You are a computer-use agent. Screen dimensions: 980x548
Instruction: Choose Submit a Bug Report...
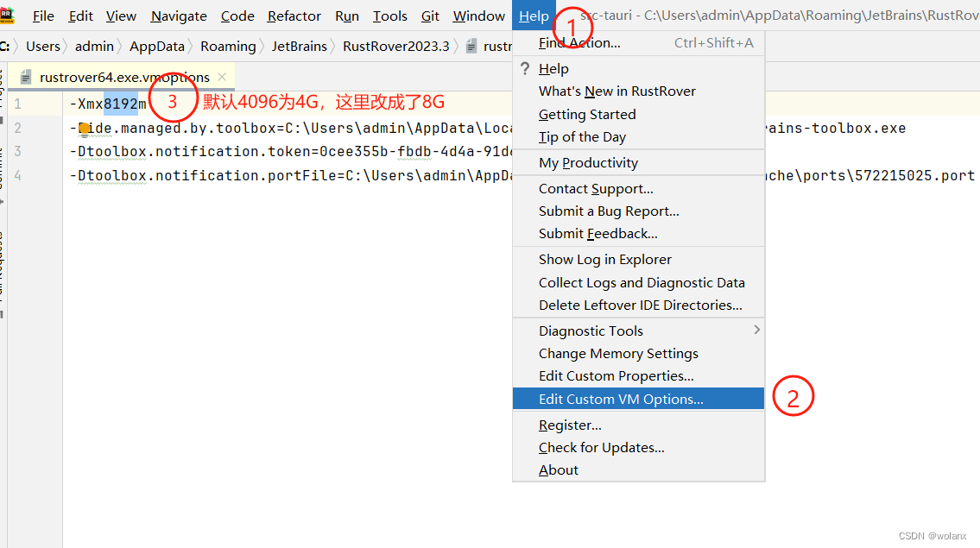click(638, 211)
